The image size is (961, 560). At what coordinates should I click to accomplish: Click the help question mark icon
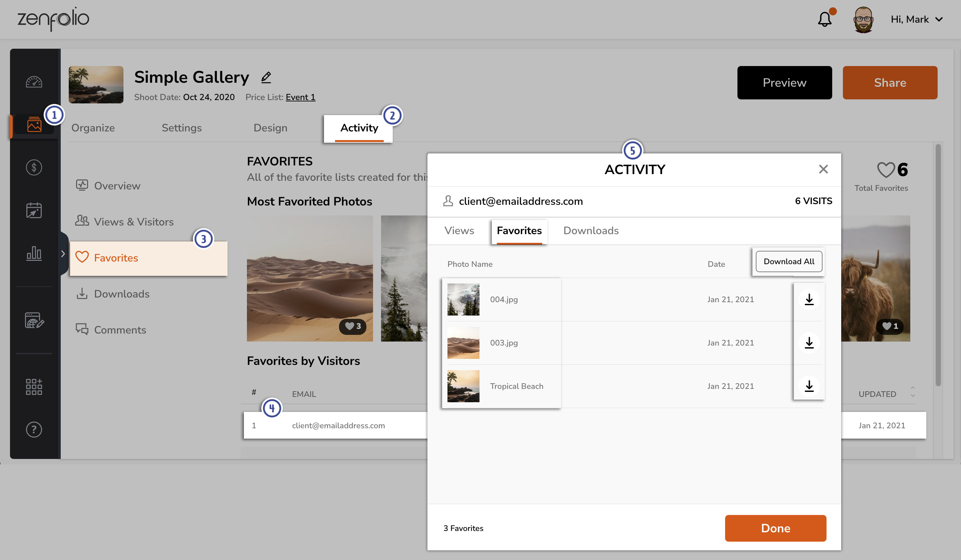(34, 430)
